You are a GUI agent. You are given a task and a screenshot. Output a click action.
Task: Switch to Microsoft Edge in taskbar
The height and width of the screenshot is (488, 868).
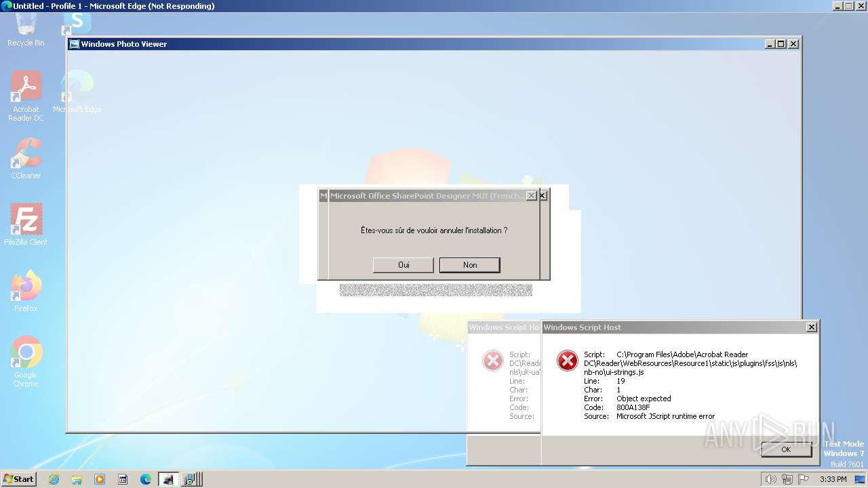click(x=146, y=479)
